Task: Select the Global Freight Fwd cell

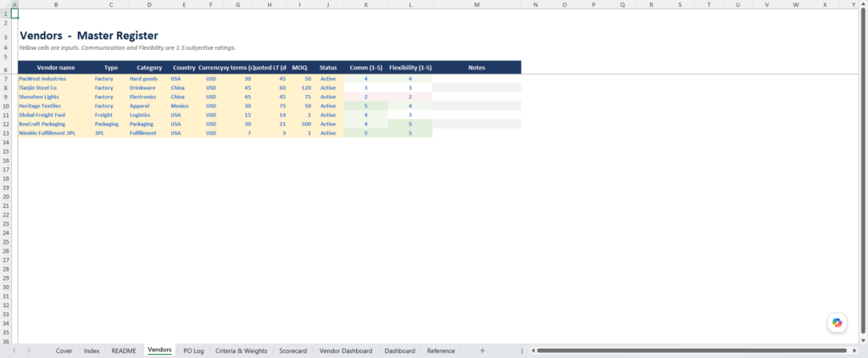Action: click(56, 115)
